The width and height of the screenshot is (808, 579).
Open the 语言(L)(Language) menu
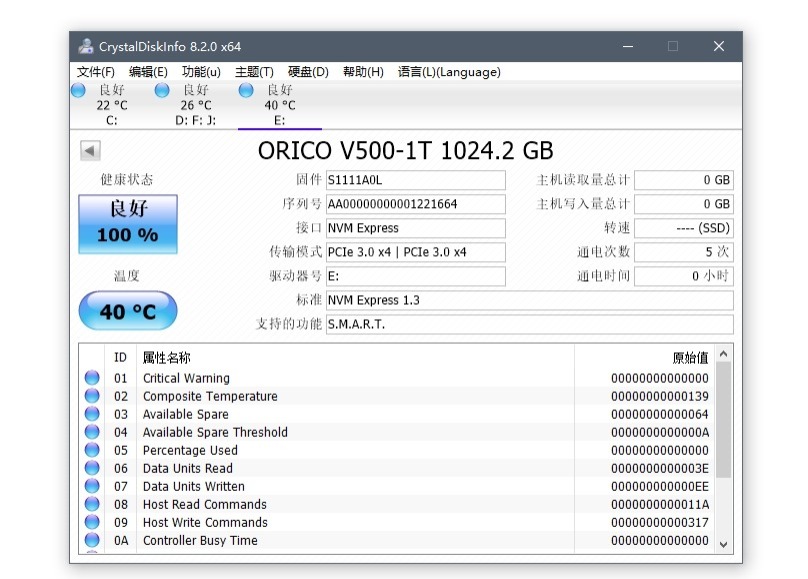coord(449,72)
